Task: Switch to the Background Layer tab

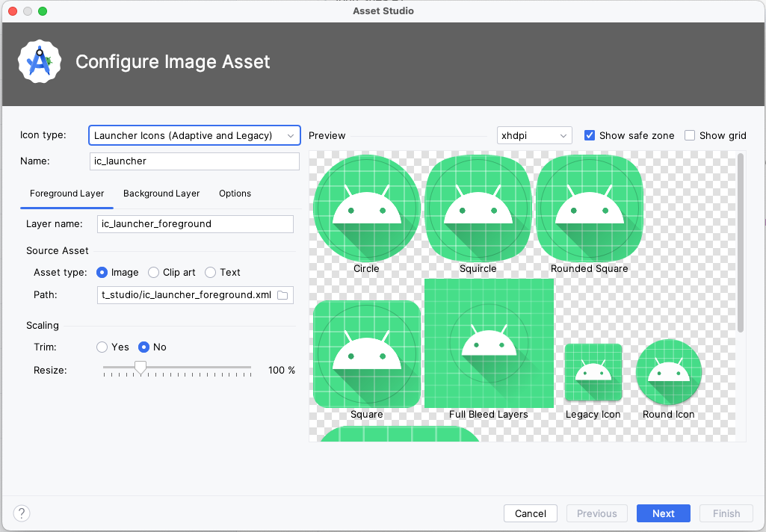Action: tap(161, 194)
